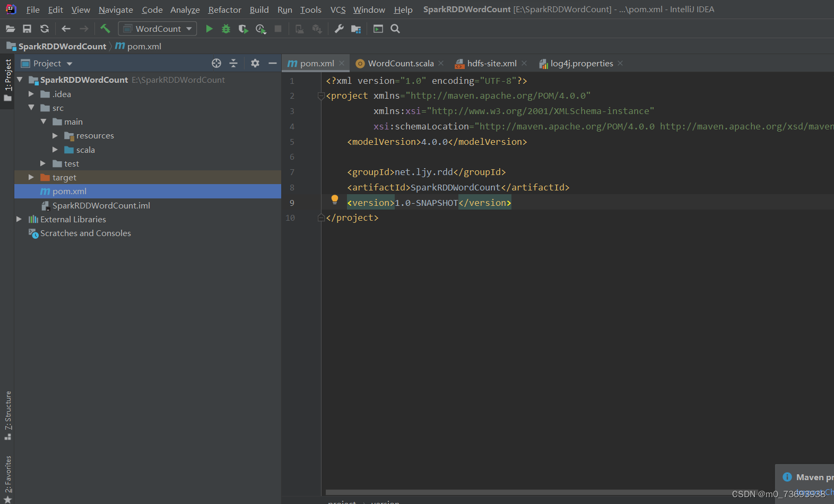Click the Build Project hammer icon
Screen dimensions: 834x504
[x=105, y=29]
